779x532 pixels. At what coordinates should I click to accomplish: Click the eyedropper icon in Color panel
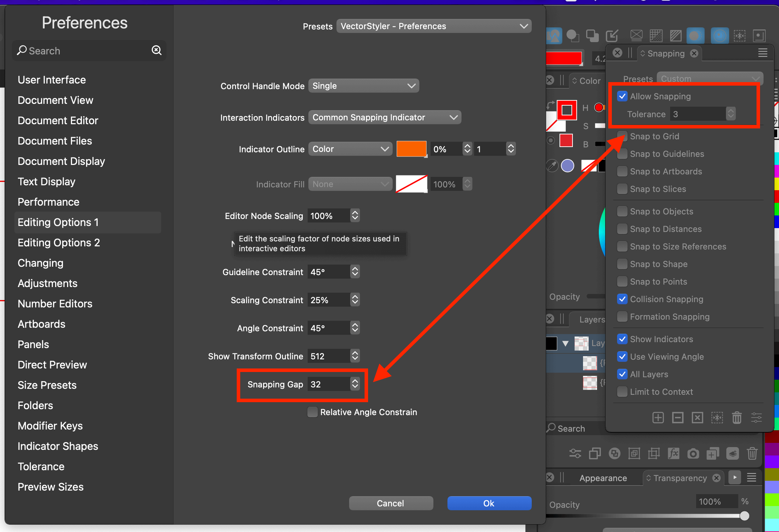[x=552, y=165]
